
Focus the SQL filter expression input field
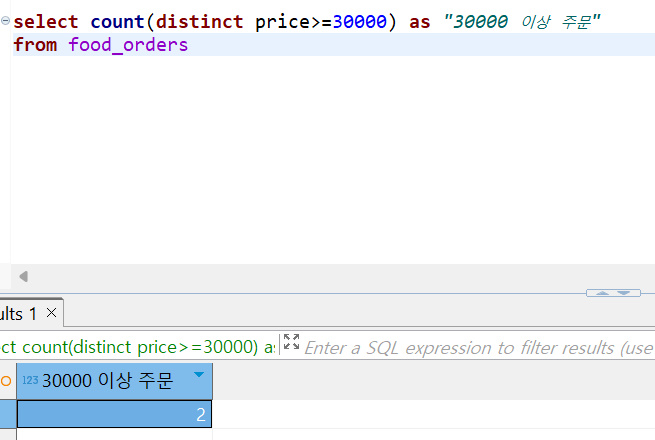pyautogui.click(x=479, y=348)
